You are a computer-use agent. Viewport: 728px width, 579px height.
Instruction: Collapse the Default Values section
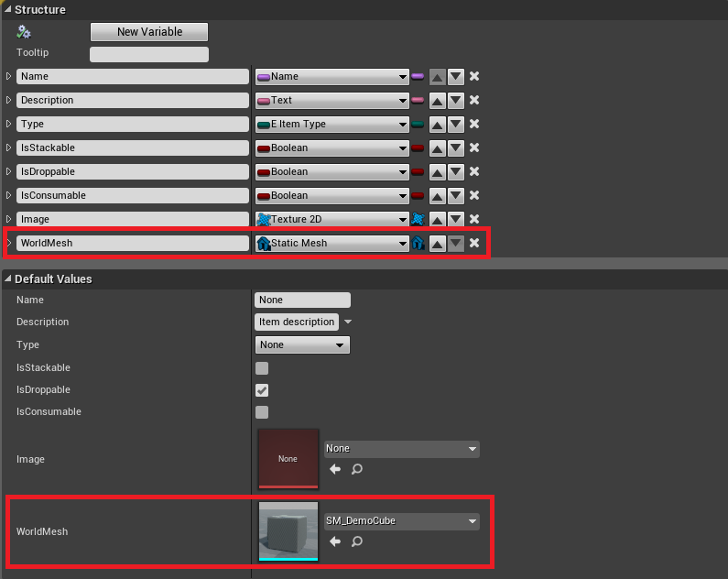tap(8, 279)
